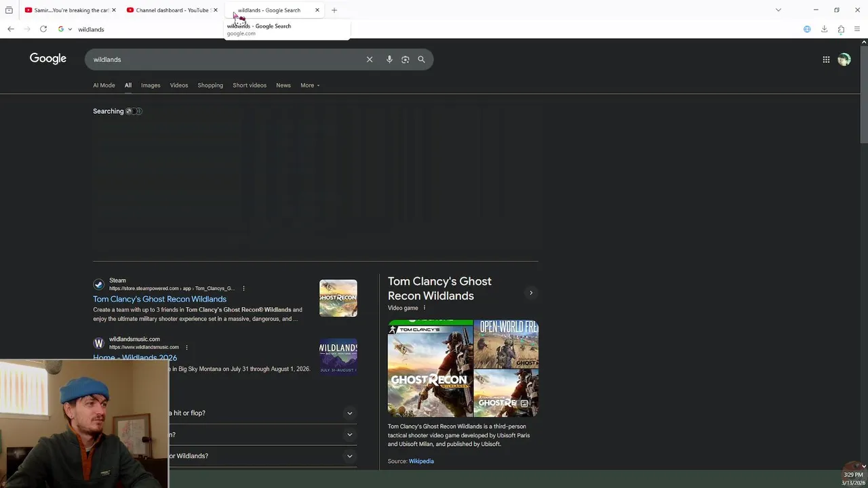Open a new tab with the plus button

334,10
